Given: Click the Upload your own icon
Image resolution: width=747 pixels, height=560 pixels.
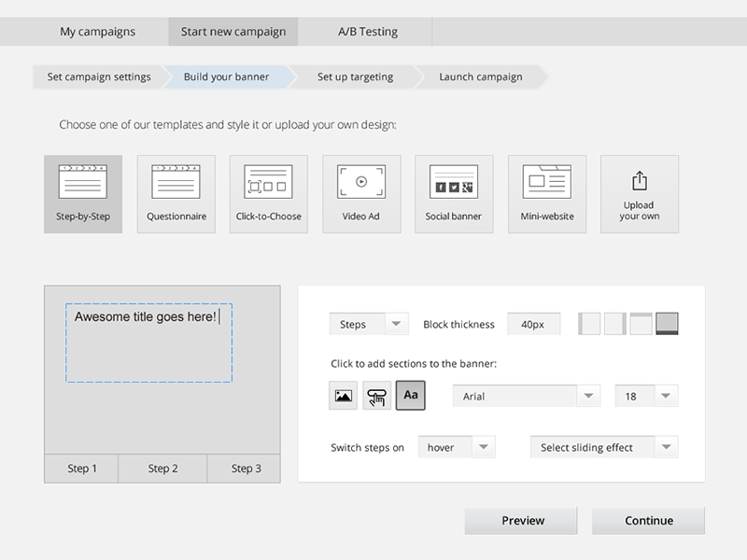Looking at the screenshot, I should click(639, 192).
